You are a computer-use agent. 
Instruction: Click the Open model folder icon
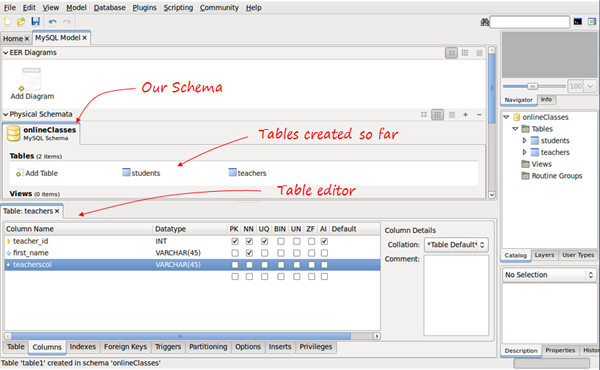tap(21, 22)
